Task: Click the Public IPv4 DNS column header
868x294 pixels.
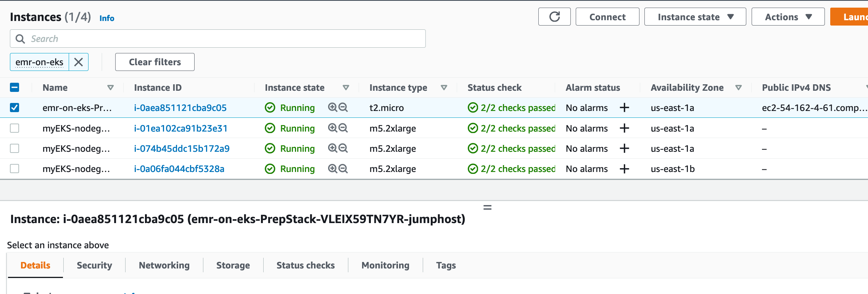Action: [x=796, y=88]
